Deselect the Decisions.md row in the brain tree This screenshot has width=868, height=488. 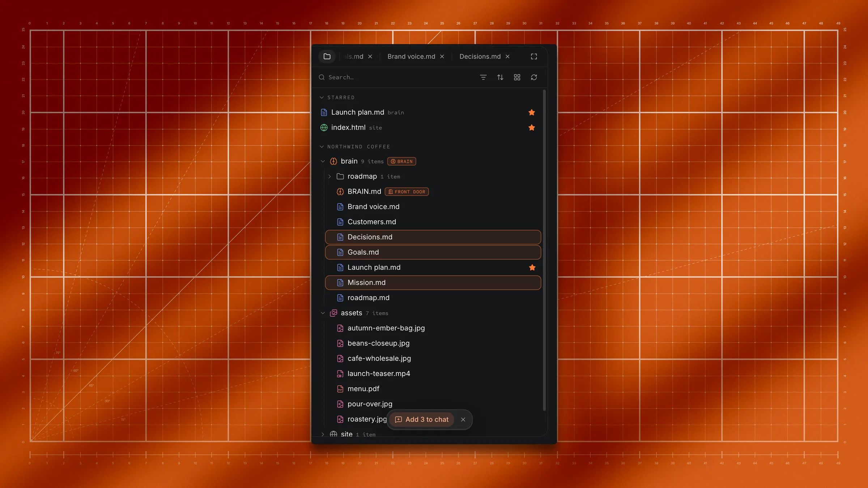(433, 237)
